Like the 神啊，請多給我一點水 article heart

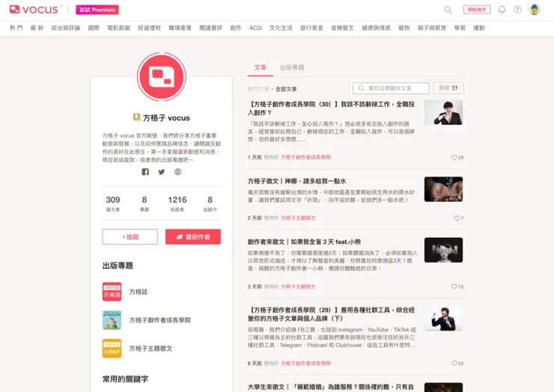click(x=457, y=218)
